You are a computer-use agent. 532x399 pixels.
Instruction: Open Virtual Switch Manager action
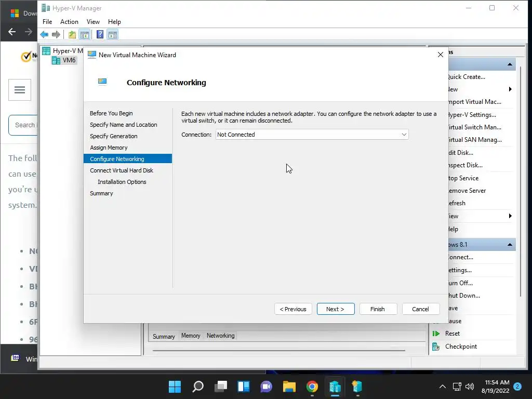474,127
